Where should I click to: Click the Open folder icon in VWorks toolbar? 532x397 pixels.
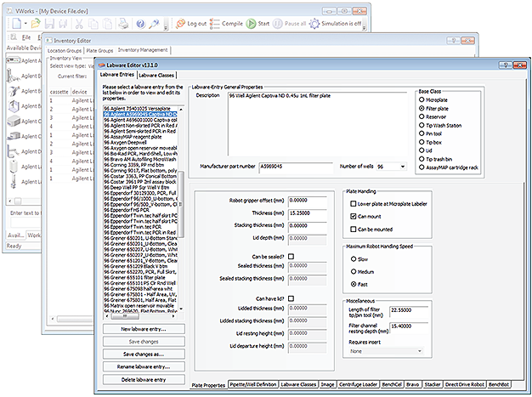click(x=36, y=24)
